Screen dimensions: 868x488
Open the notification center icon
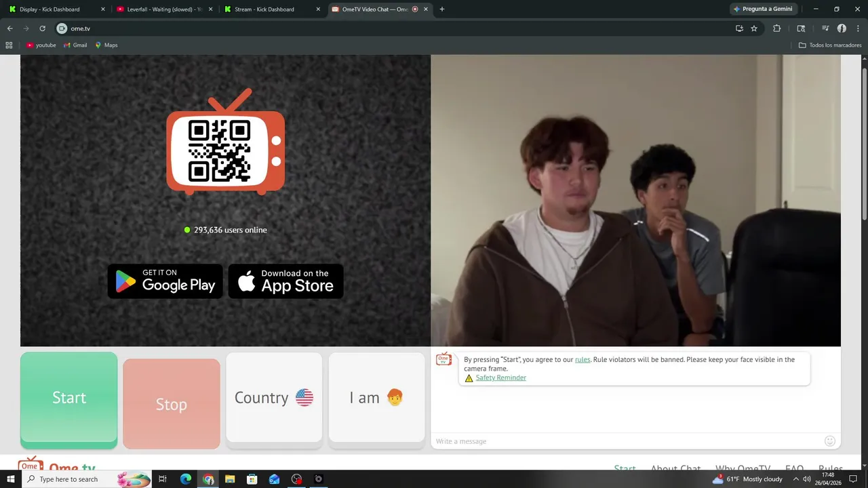(x=853, y=479)
